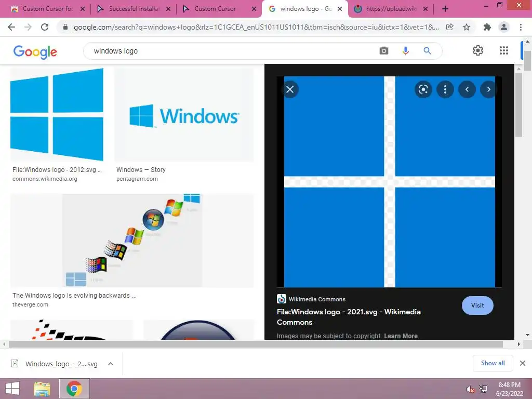532x399 pixels.
Task: Show next image in preview
Action: point(488,89)
